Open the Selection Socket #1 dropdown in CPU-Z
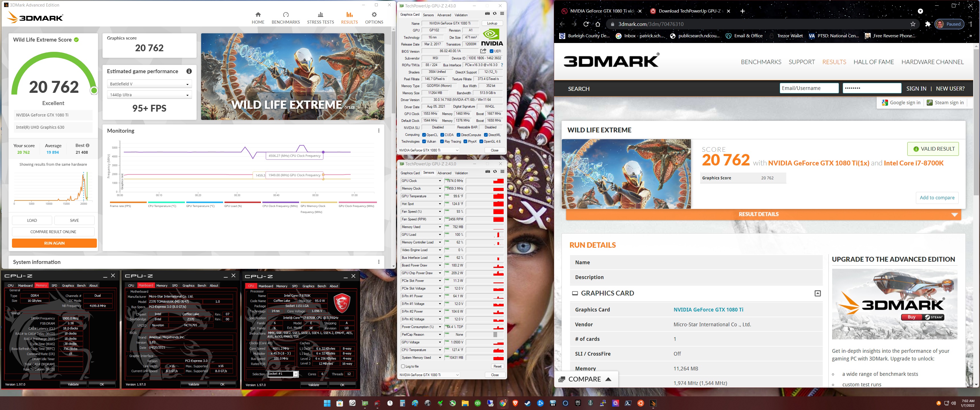980x410 pixels. pos(283,374)
